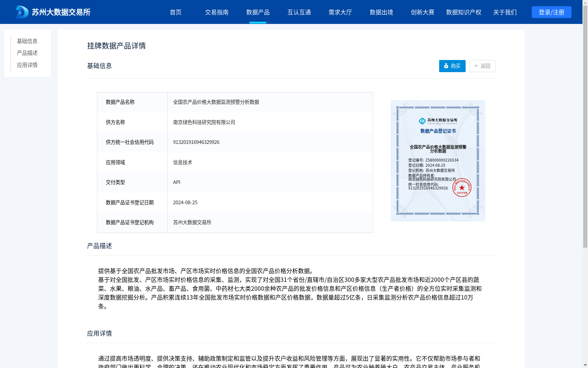Click the vertical page scrollbar thumb
Image resolution: width=588 pixels, height=368 pixels.
[585, 127]
